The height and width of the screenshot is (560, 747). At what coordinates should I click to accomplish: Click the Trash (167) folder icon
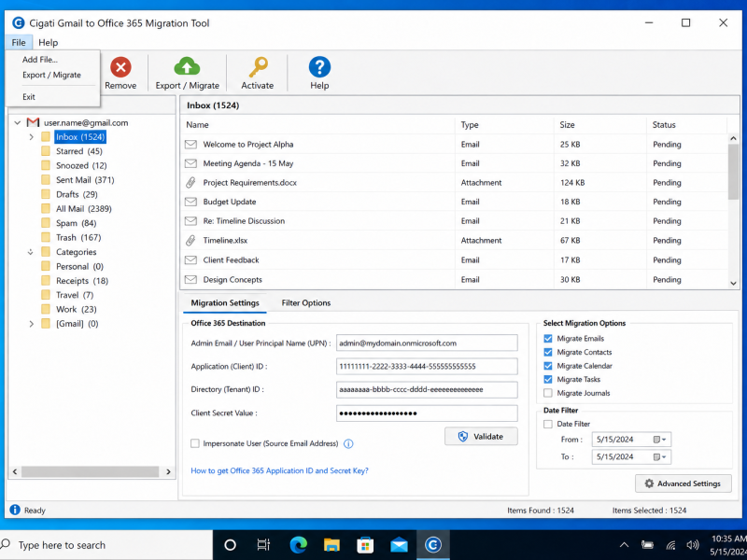(x=46, y=237)
